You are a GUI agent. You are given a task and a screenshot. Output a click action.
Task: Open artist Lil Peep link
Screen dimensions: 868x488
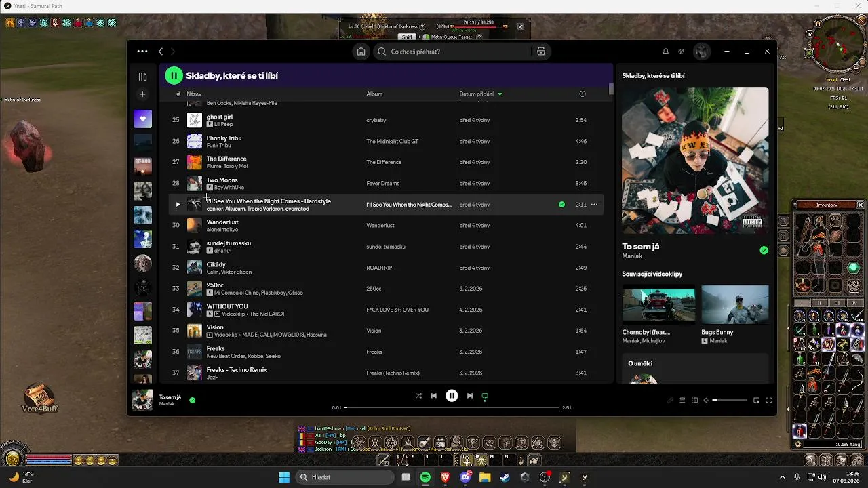(x=223, y=125)
